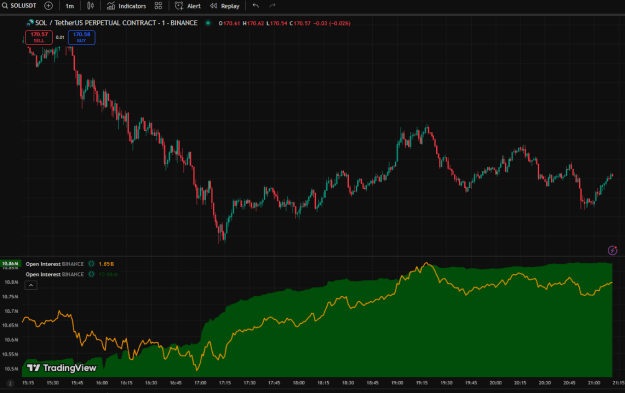Click the search magnifier icon
Image resolution: width=625 pixels, height=393 pixels.
(5, 6)
